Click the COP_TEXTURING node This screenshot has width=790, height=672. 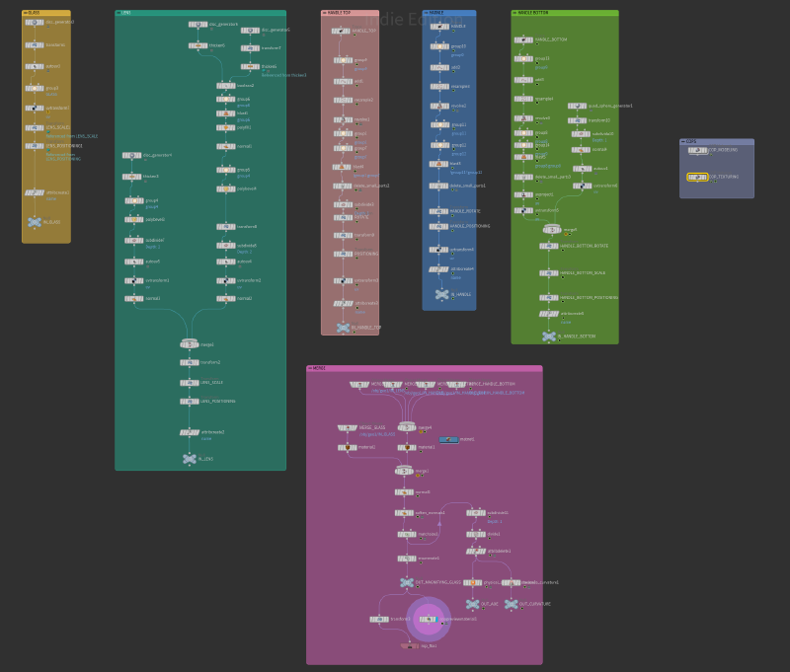[x=697, y=178]
